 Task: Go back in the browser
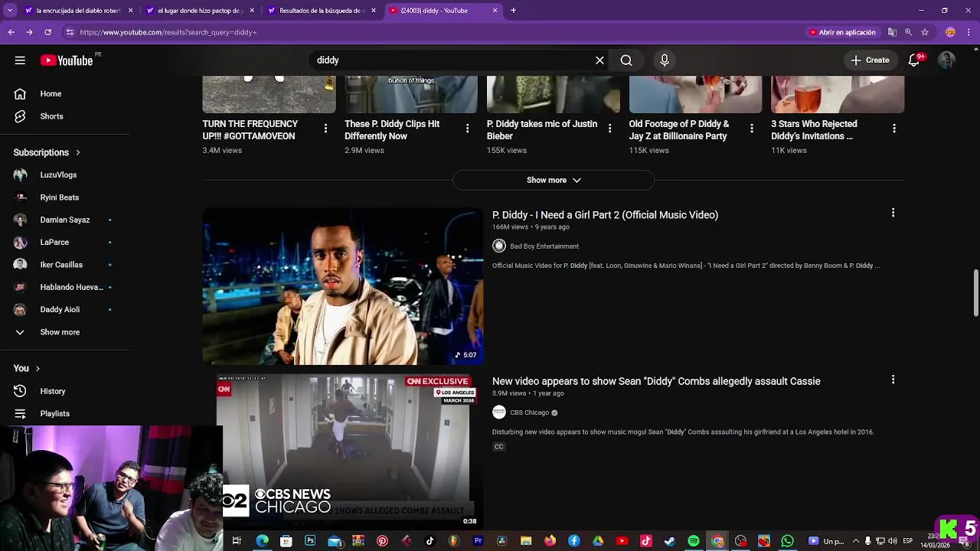(11, 32)
